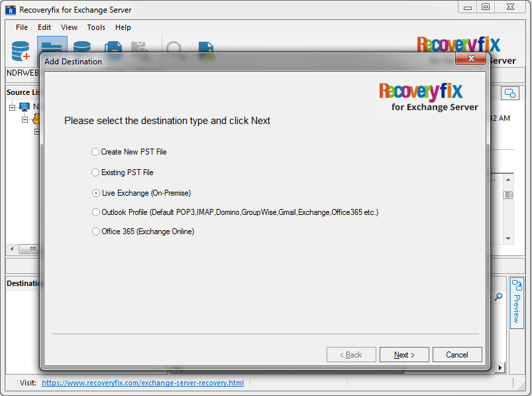Collapse the root node in the Source List

pos(12,107)
